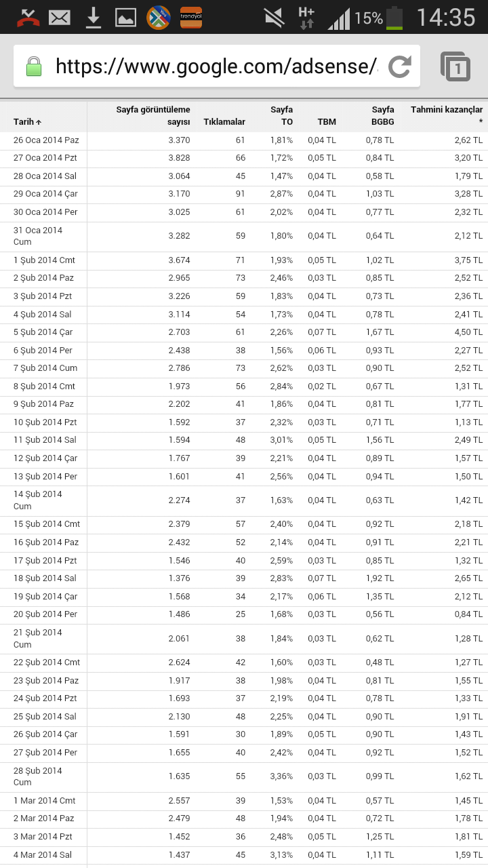Tap the orange trendyol notification icon
The width and height of the screenshot is (488, 868).
[x=191, y=18]
